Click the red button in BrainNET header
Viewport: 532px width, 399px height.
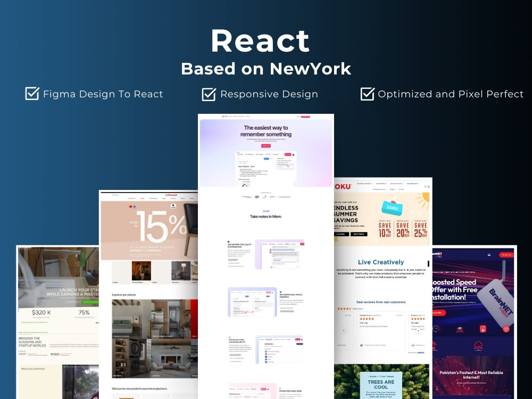[x=506, y=255]
